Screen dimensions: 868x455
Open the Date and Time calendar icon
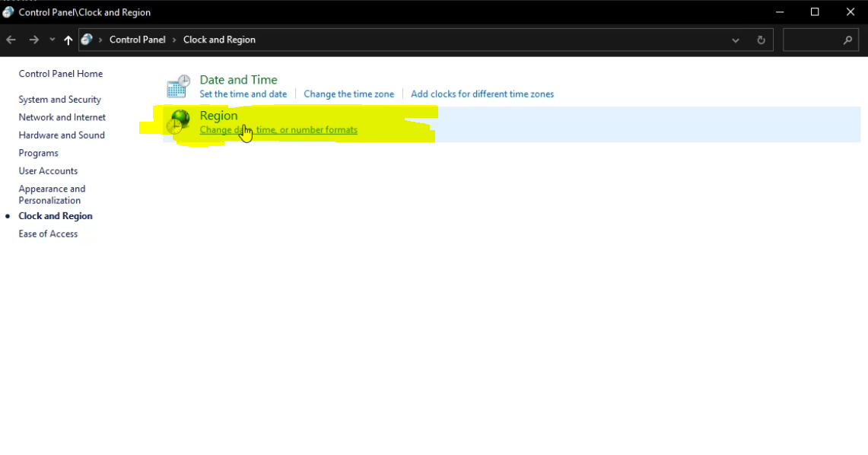tap(179, 87)
